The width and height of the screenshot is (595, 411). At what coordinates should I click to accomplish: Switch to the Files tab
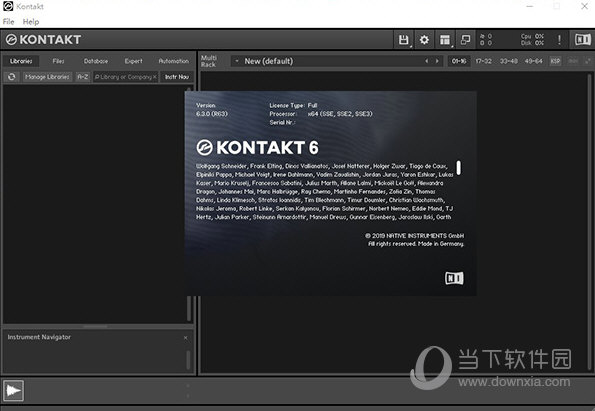point(58,61)
